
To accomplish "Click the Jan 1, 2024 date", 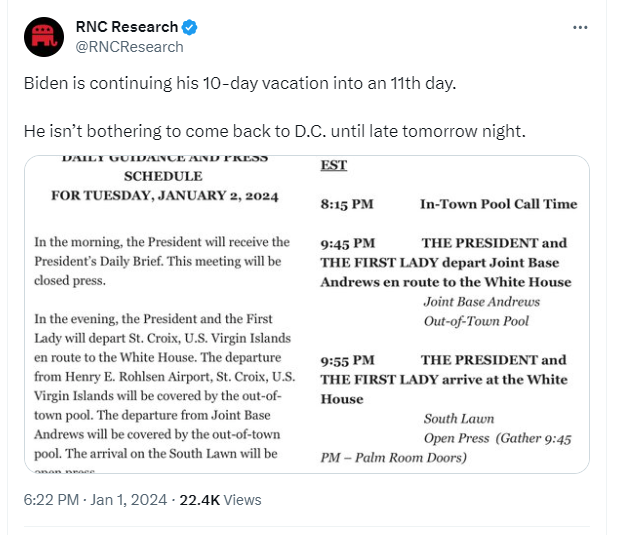I will pyautogui.click(x=129, y=500).
